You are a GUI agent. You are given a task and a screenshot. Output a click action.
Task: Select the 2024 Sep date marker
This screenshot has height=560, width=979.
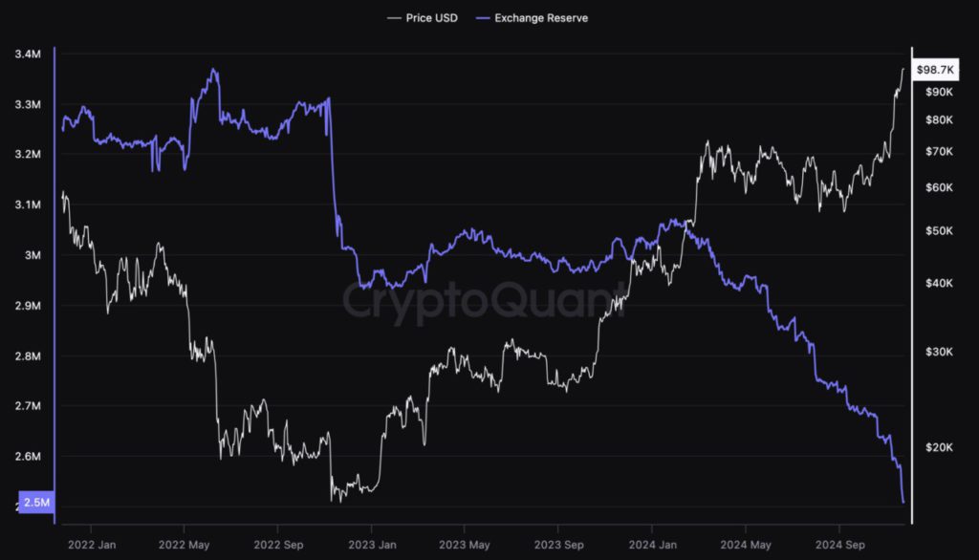(838, 545)
